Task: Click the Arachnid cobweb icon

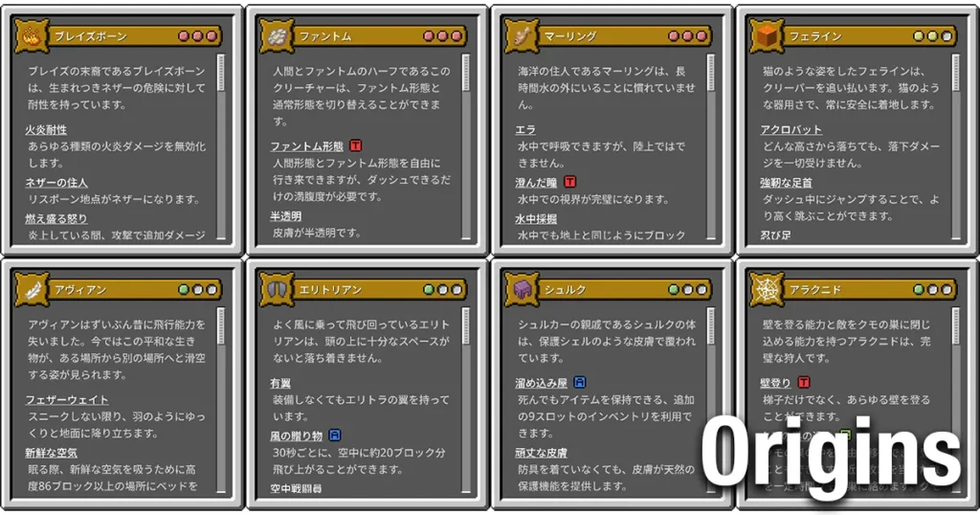Action: [767, 289]
